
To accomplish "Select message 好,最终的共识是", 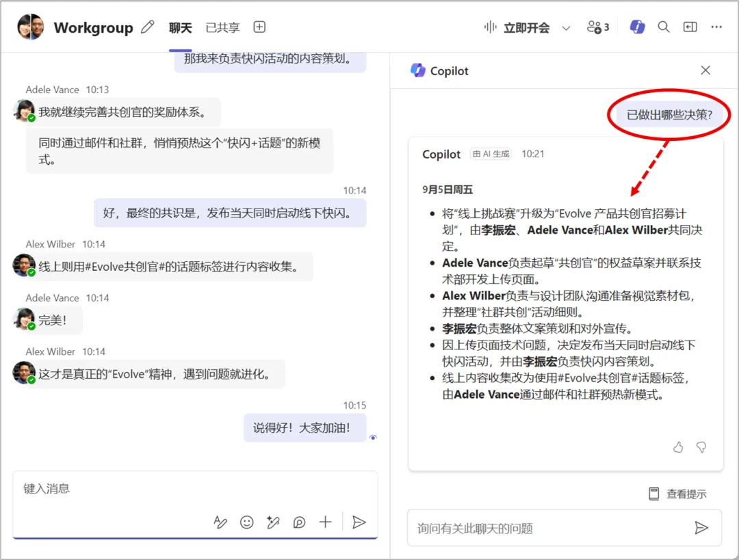I will pos(230,213).
